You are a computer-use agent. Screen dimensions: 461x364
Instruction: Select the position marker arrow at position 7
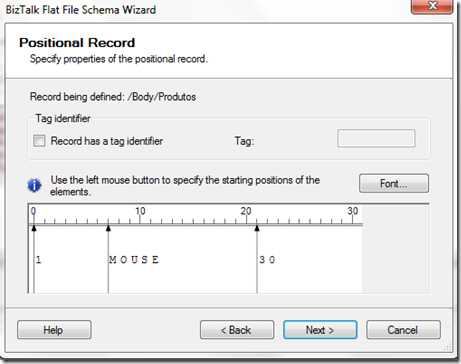point(108,228)
